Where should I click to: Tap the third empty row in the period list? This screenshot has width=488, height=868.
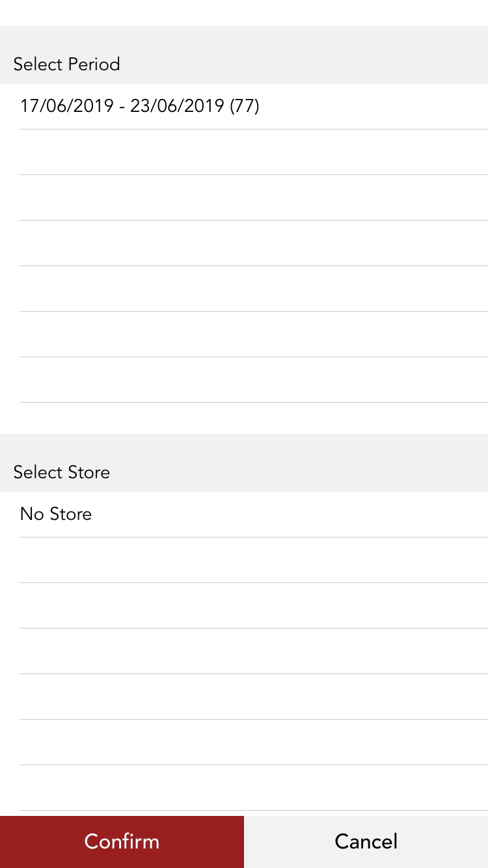pos(244,242)
